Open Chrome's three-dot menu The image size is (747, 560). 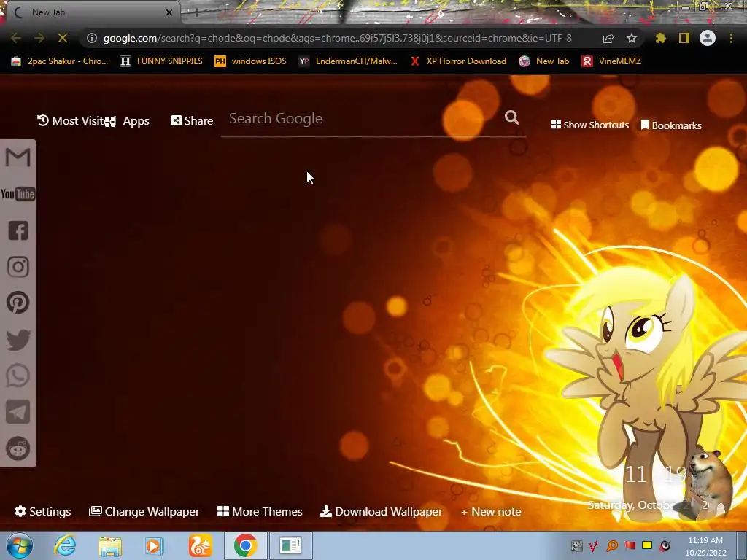tap(731, 38)
